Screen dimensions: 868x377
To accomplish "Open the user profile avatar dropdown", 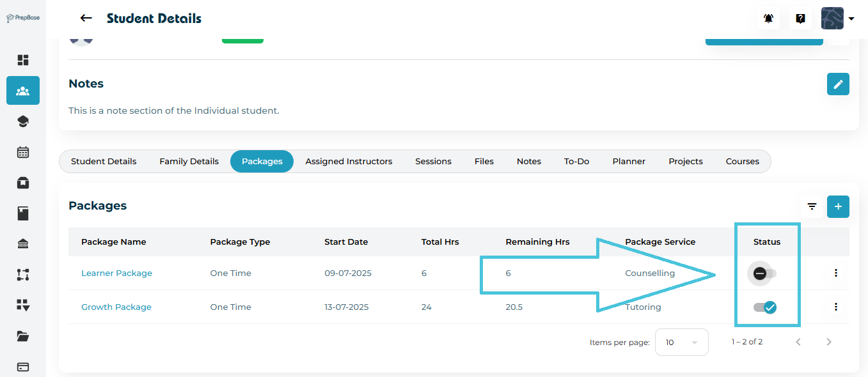I will (837, 19).
